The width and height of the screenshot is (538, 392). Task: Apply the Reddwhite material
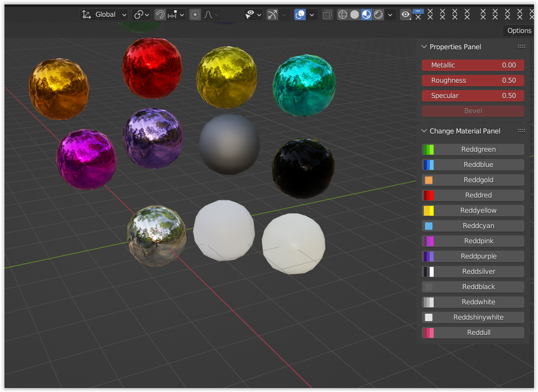473,302
